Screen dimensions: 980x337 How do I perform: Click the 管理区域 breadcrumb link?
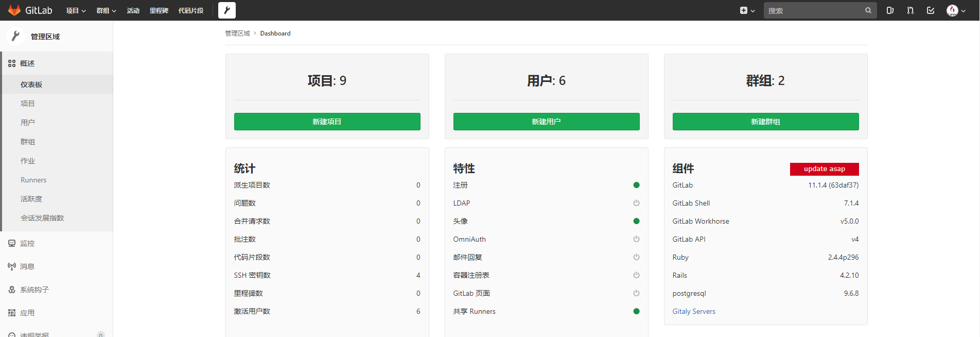click(x=237, y=33)
